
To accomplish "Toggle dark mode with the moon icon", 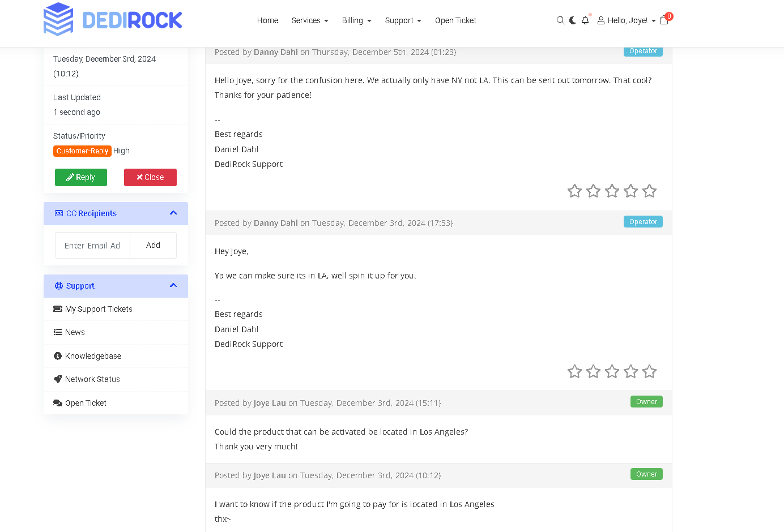I will (x=573, y=20).
